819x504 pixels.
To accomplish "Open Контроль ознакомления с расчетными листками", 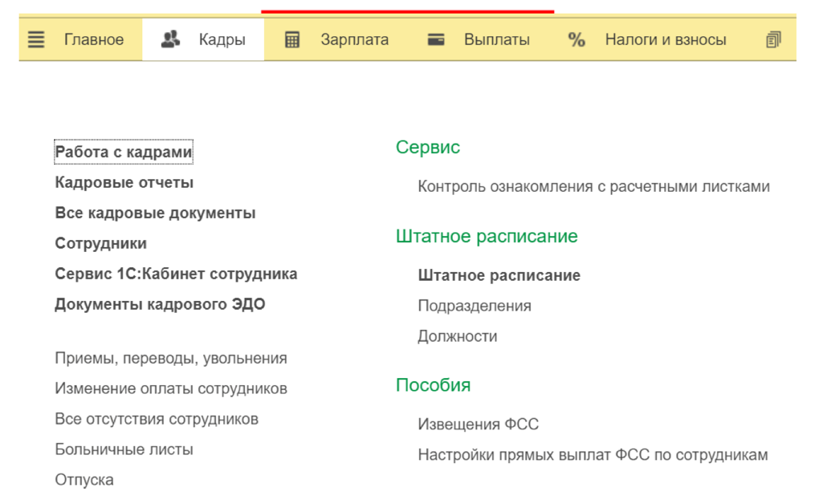I will point(593,186).
